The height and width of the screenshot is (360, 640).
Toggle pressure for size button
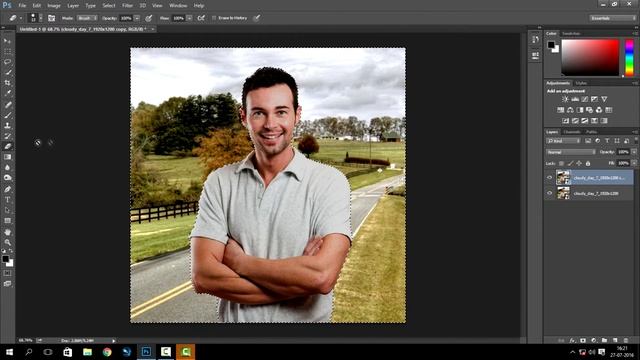coord(257,18)
